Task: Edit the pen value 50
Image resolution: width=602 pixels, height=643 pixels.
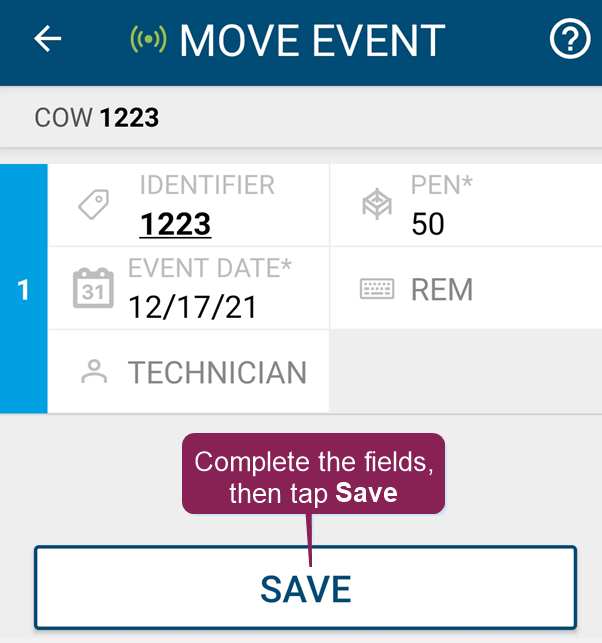Action: click(x=428, y=224)
